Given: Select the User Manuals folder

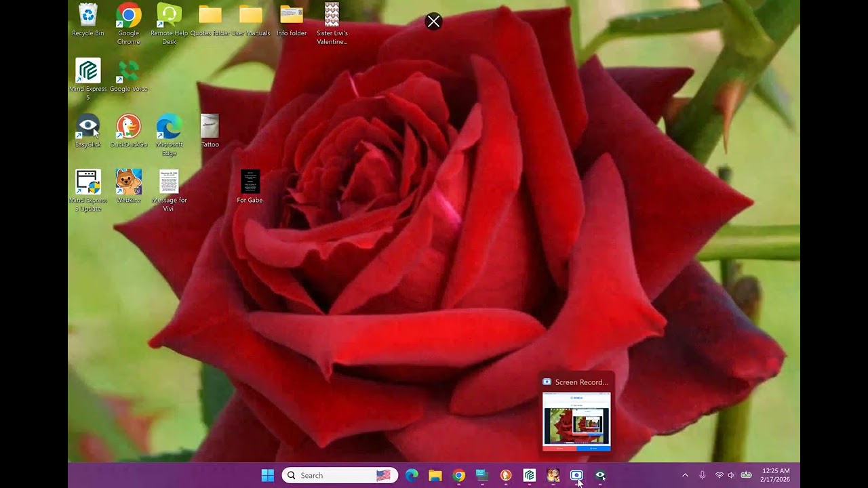Looking at the screenshot, I should click(251, 20).
